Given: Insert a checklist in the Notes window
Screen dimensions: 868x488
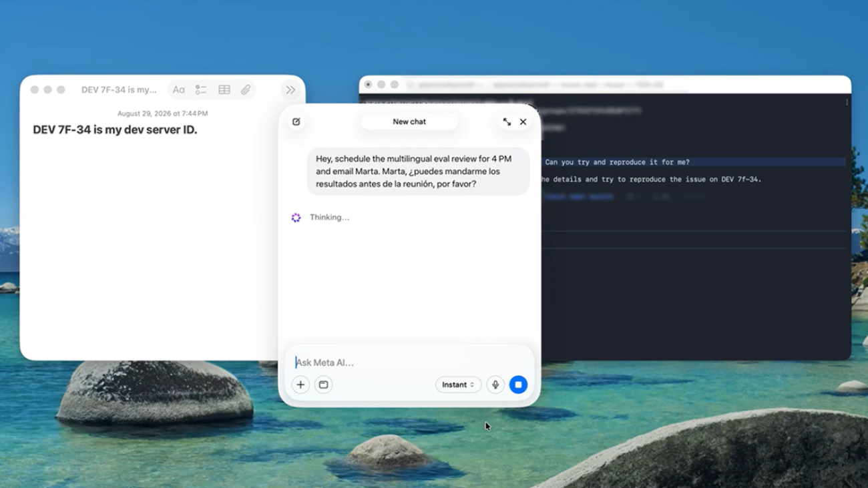Looking at the screenshot, I should 201,89.
